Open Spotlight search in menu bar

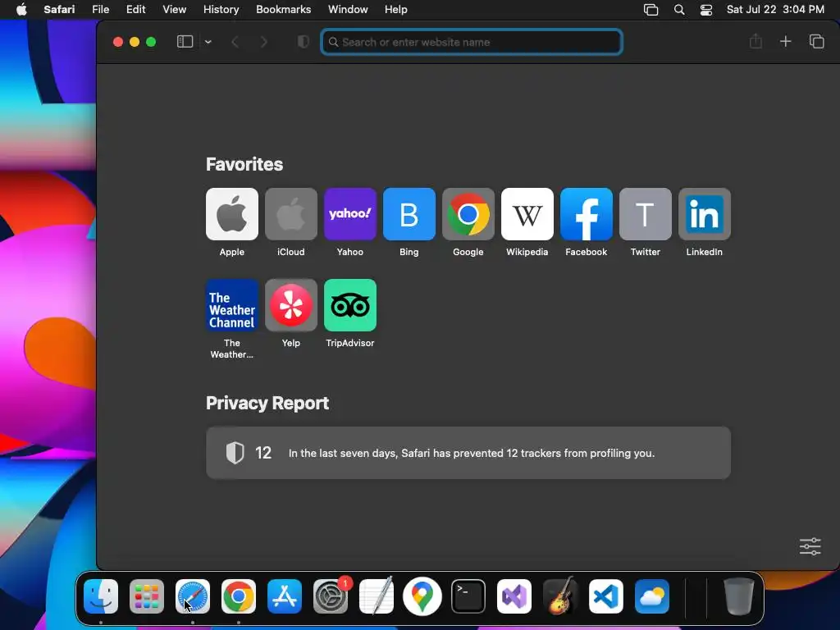pos(678,10)
